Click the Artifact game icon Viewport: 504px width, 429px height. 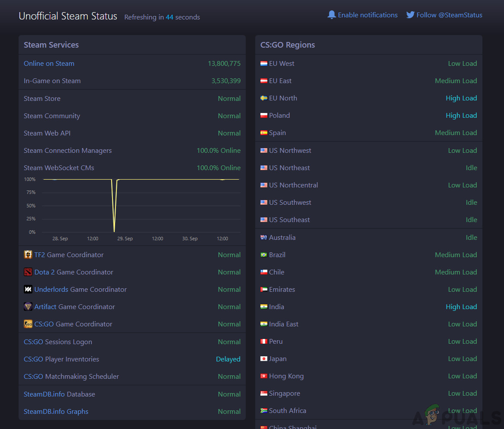click(x=28, y=306)
